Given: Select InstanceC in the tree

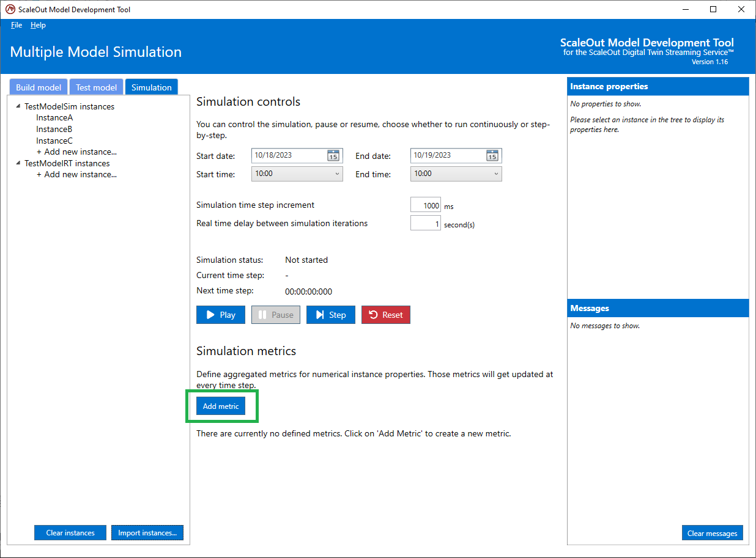Looking at the screenshot, I should point(54,141).
